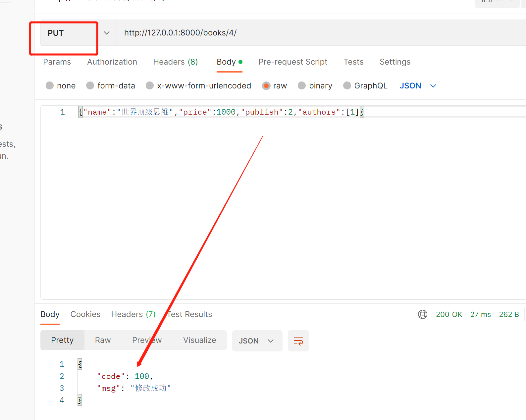Image resolution: width=526 pixels, height=420 pixels.
Task: Open the request Settings tab
Action: pos(395,62)
